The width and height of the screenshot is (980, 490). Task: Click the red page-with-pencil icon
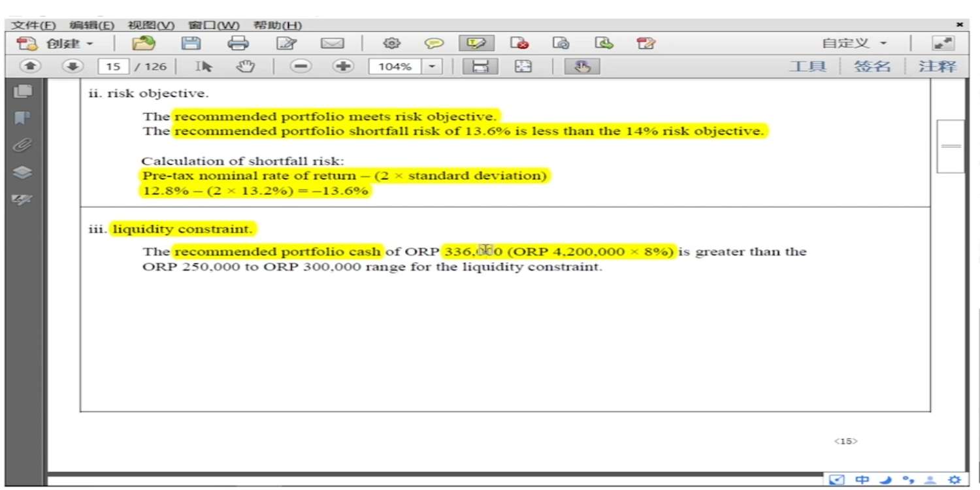tap(645, 44)
